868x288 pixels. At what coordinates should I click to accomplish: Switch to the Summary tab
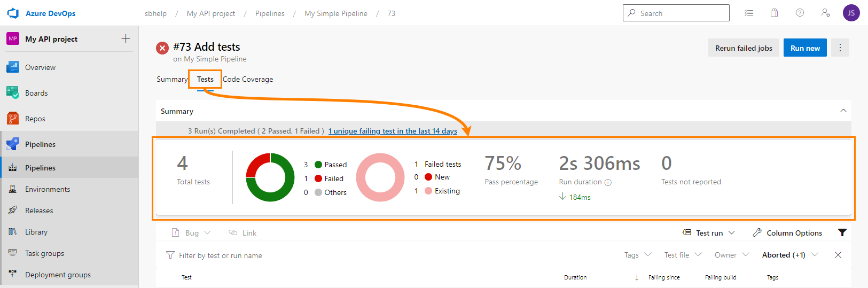coord(172,79)
